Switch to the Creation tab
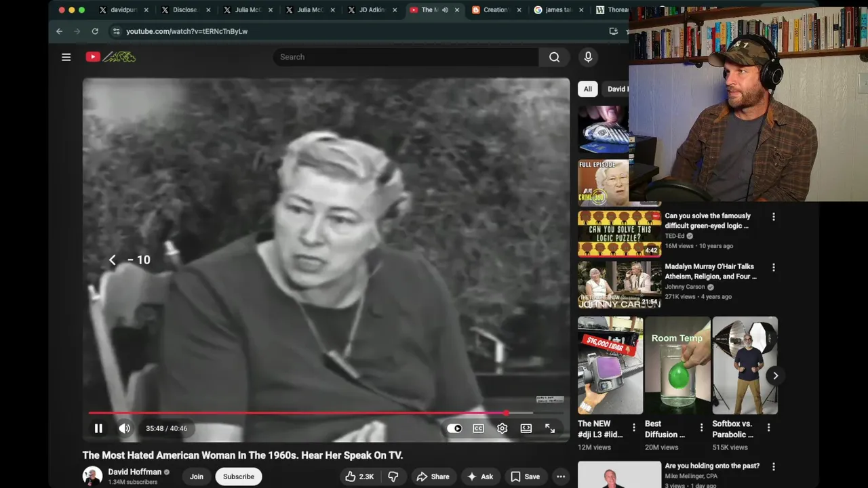The width and height of the screenshot is (868, 488). [x=495, y=10]
